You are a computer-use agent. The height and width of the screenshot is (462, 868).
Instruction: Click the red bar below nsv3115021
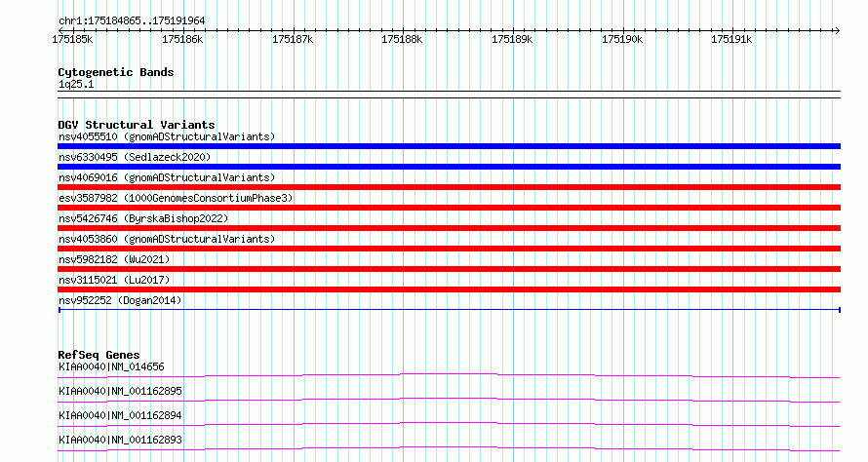(x=449, y=289)
